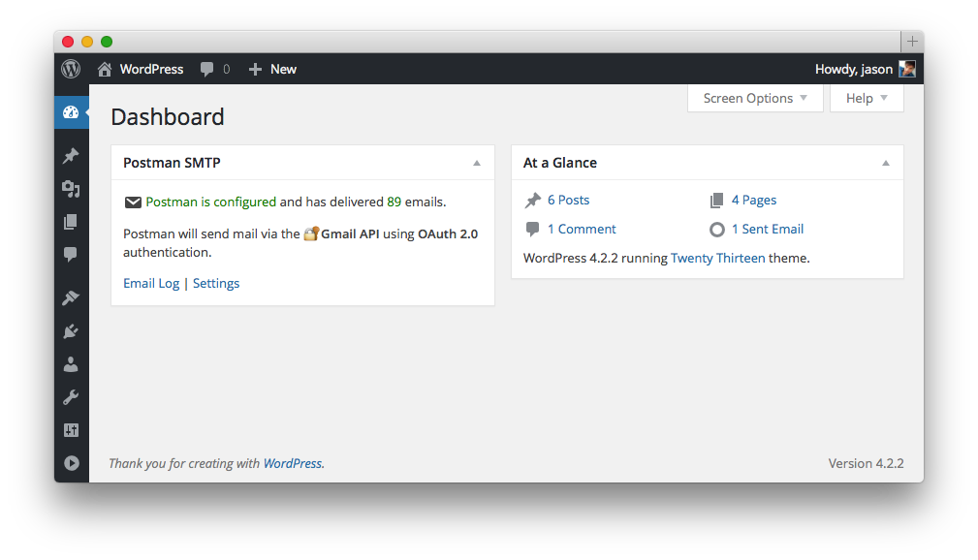Click the WordPress logo in admin bar
The image size is (978, 560).
pyautogui.click(x=71, y=69)
